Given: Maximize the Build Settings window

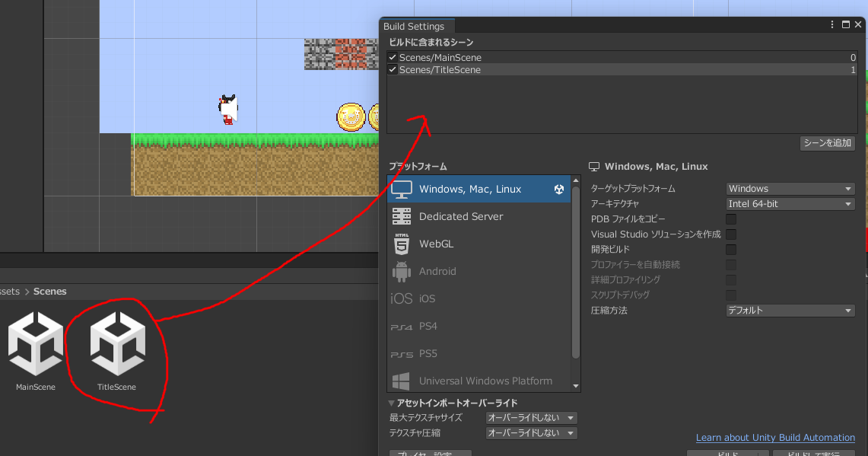Looking at the screenshot, I should [x=846, y=25].
